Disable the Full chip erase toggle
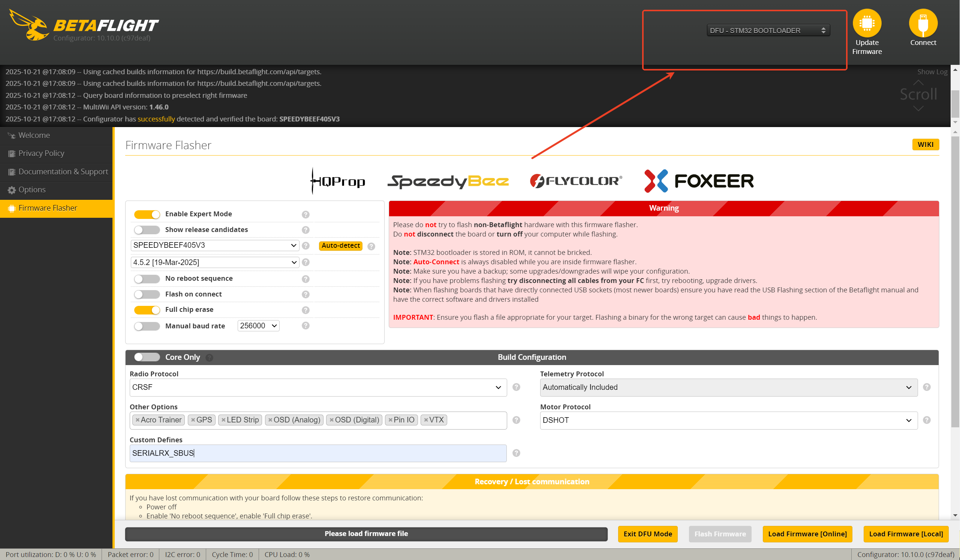The image size is (960, 560). tap(147, 310)
